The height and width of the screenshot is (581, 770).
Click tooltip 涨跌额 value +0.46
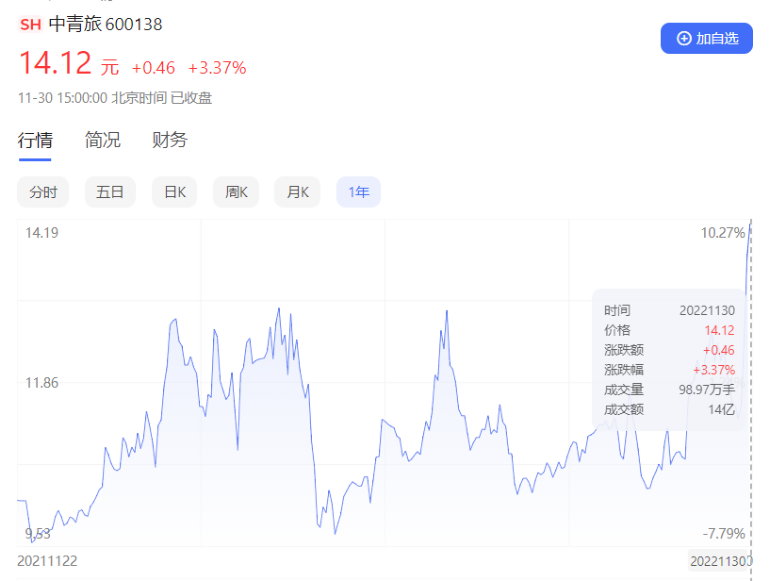coord(718,350)
